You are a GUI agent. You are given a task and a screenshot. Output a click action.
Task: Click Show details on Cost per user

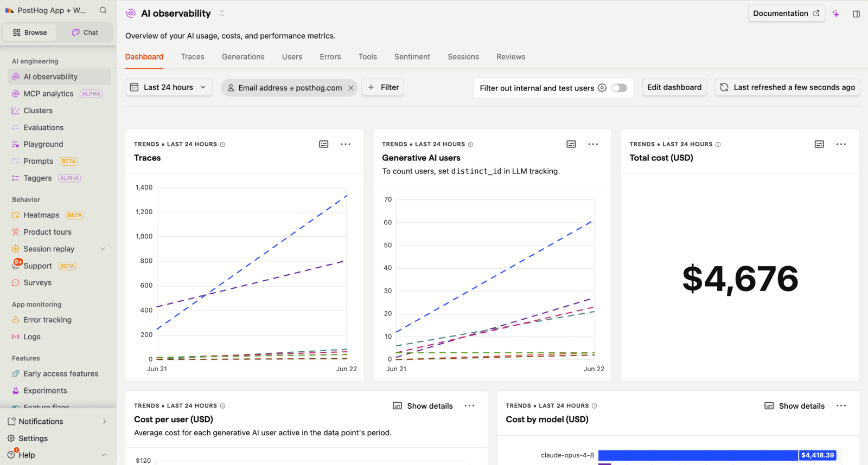(x=423, y=406)
